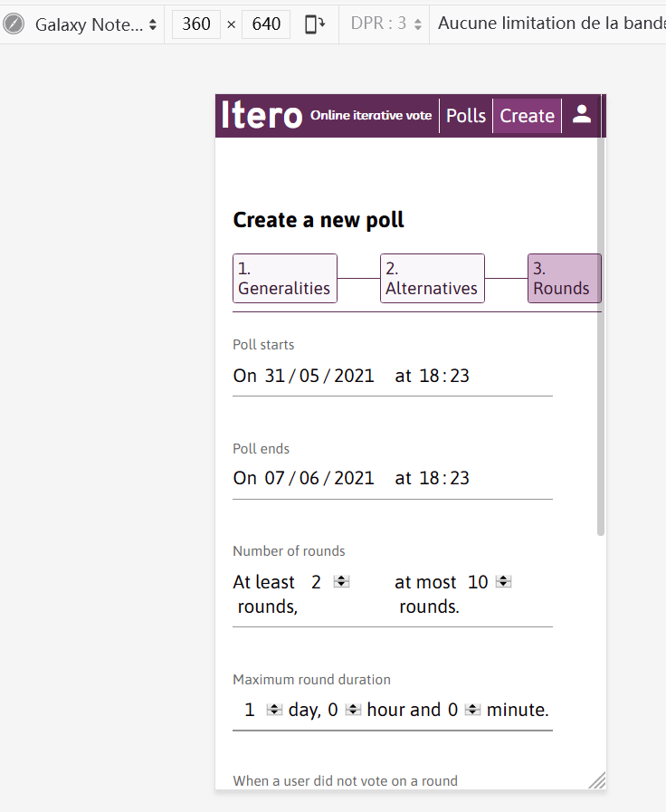Click the rotate device orientation icon
This screenshot has width=666, height=812.
tap(315, 24)
